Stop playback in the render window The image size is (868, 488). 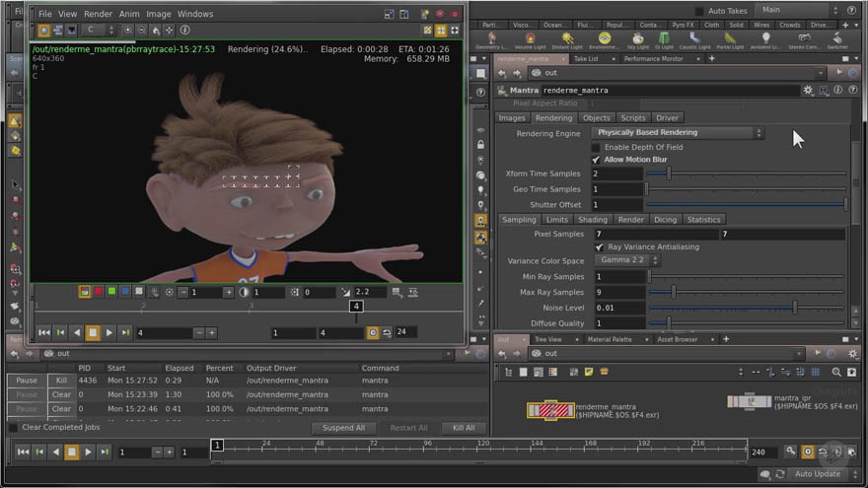point(93,332)
